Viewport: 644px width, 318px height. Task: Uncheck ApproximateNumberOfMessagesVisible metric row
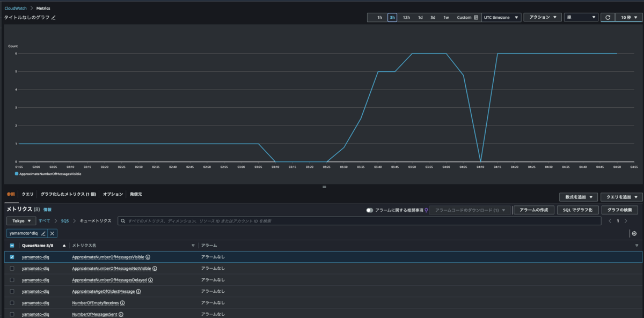coord(12,257)
